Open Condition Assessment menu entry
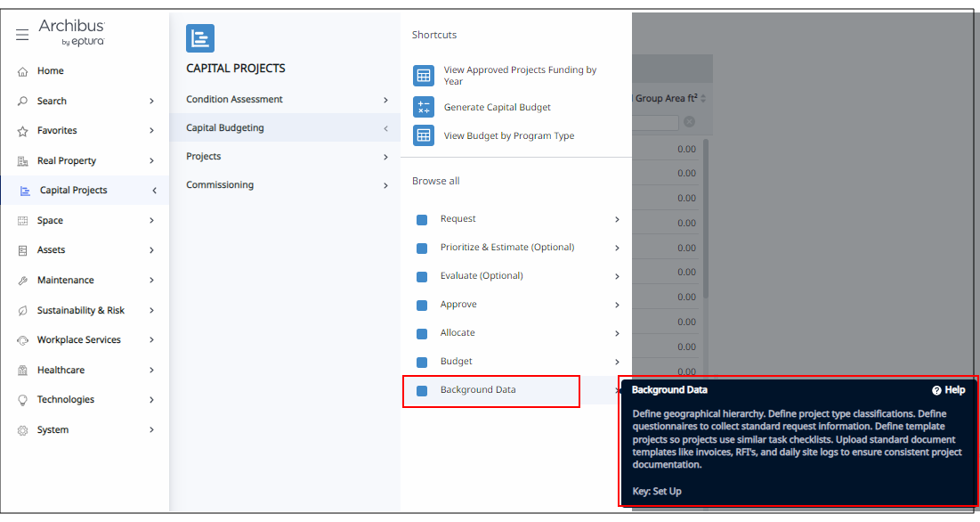The image size is (980, 522). [x=234, y=100]
